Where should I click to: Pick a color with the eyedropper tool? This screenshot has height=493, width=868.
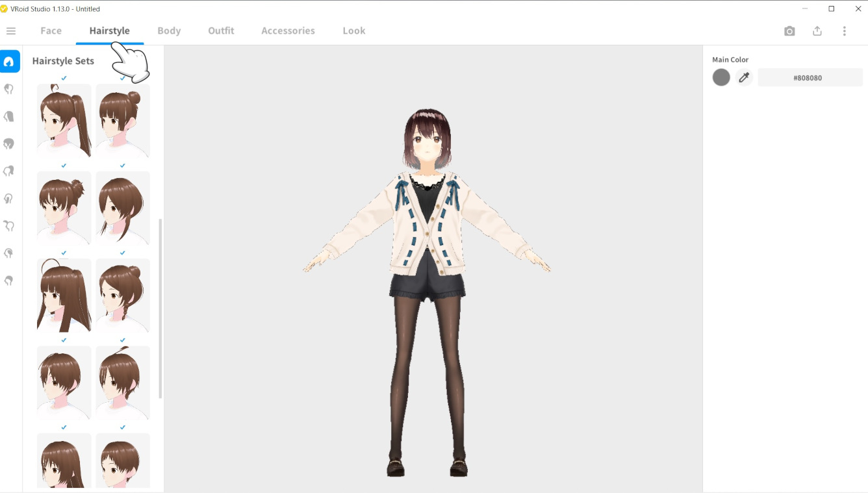744,77
